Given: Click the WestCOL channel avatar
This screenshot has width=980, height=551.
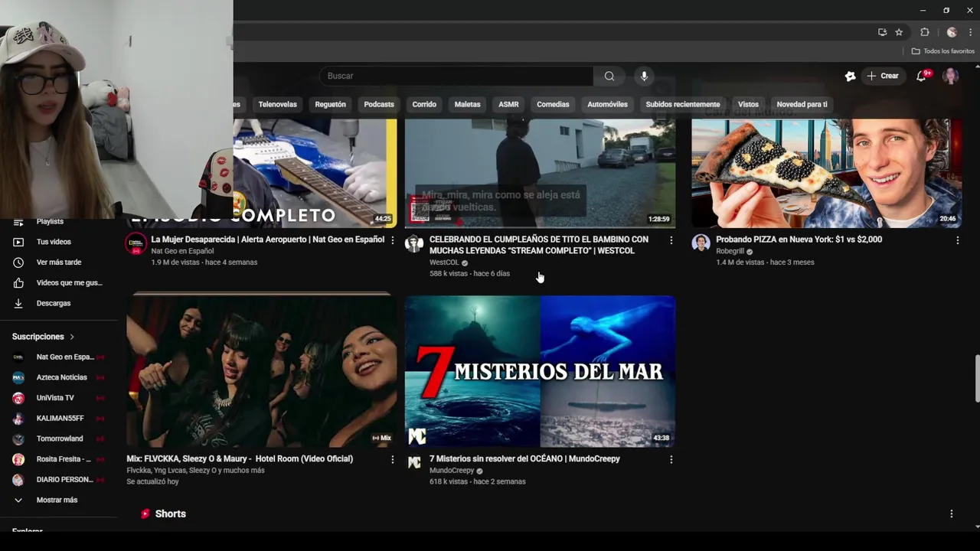Looking at the screenshot, I should (x=414, y=243).
